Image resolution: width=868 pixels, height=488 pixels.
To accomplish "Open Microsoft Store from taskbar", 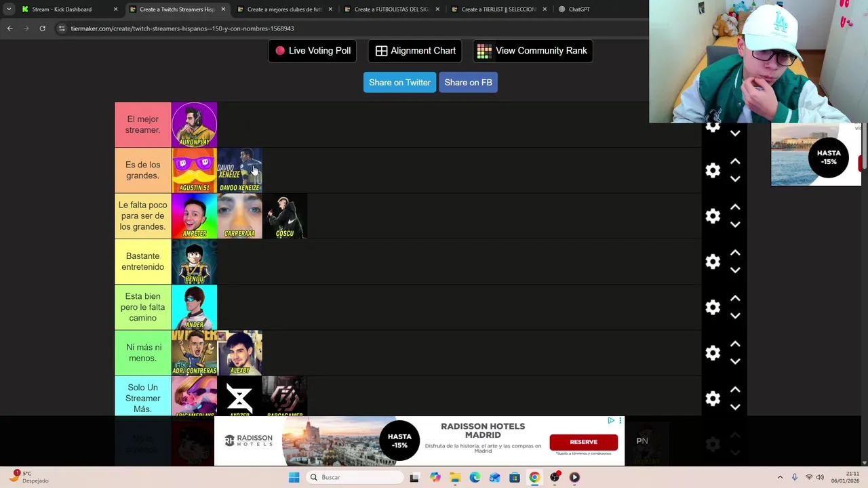I will click(515, 477).
